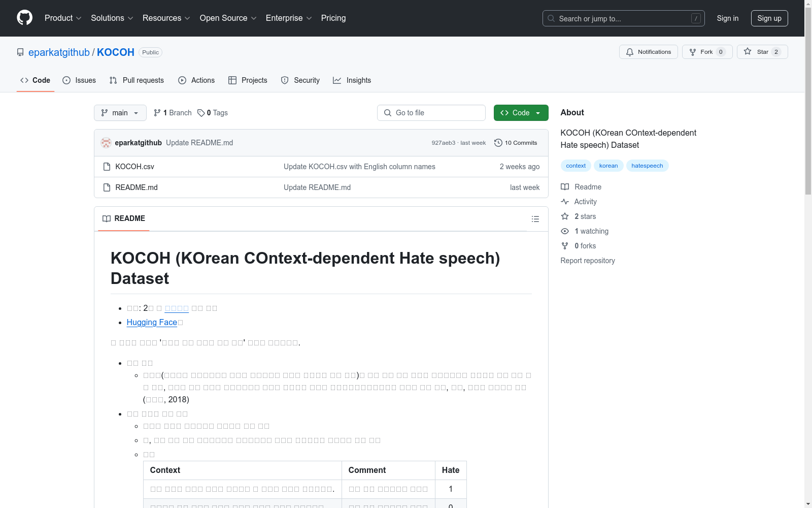
Task: Click the Notifications bell button
Action: 648,52
